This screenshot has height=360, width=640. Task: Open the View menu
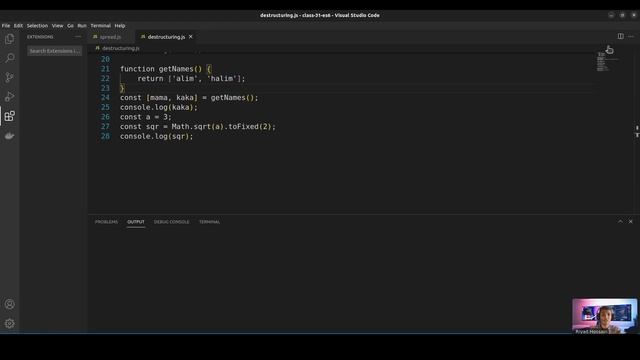[58, 25]
